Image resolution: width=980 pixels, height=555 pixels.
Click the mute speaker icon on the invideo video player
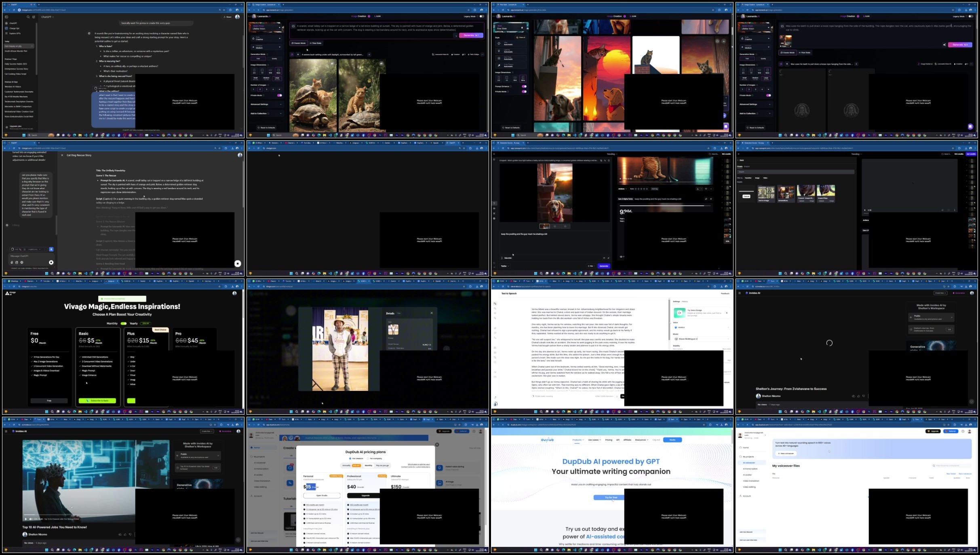[x=31, y=519]
